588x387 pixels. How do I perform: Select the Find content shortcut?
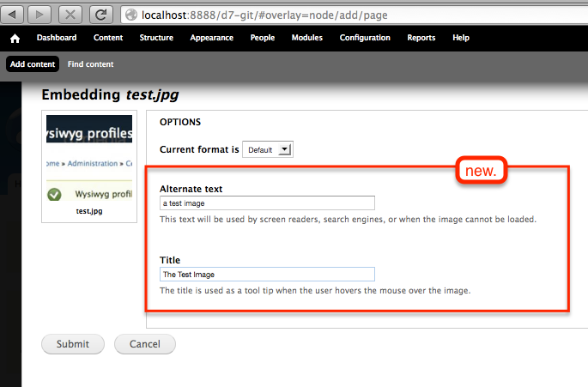click(90, 64)
